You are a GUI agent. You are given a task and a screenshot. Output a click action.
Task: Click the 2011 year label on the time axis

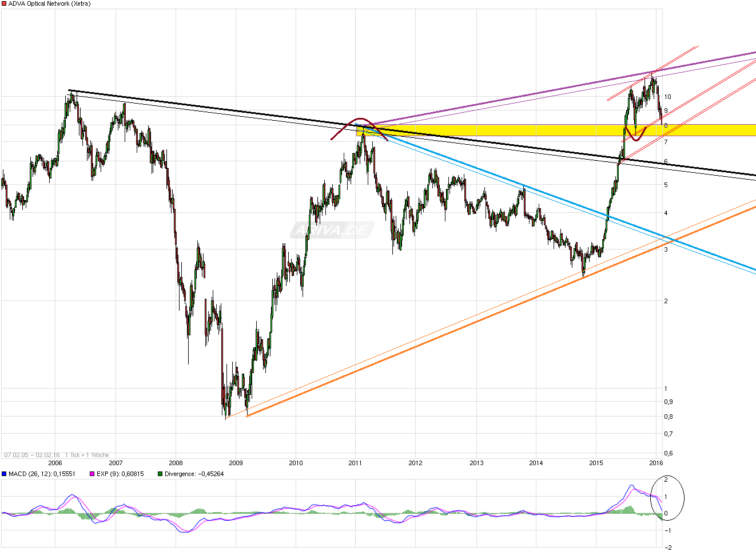pos(356,463)
